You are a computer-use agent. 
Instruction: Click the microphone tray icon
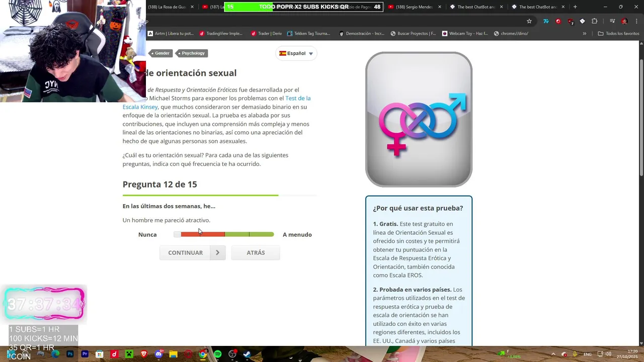tap(575, 354)
